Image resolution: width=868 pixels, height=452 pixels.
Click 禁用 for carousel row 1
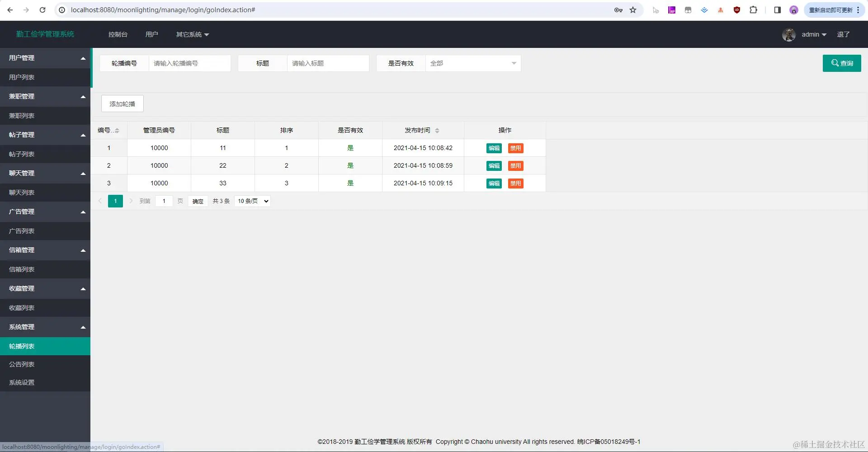516,148
